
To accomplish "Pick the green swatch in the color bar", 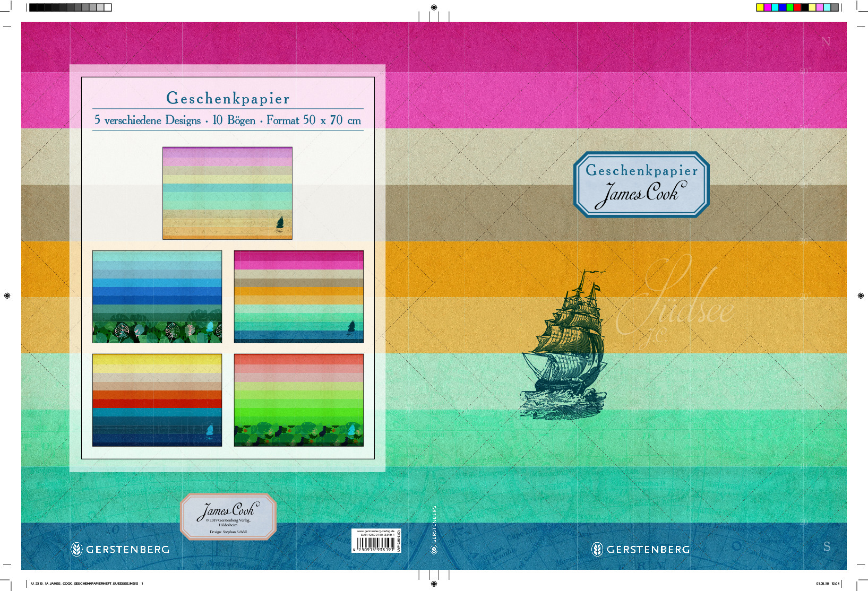I will (790, 7).
